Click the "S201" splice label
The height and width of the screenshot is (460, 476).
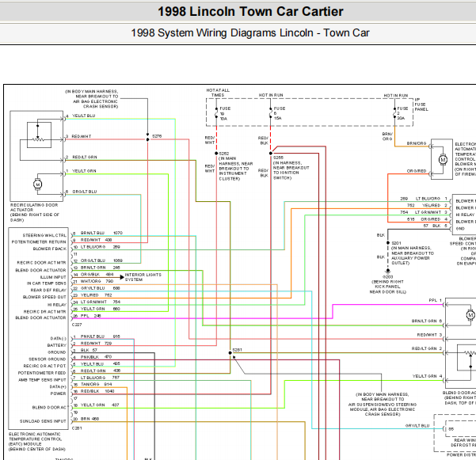point(396,243)
